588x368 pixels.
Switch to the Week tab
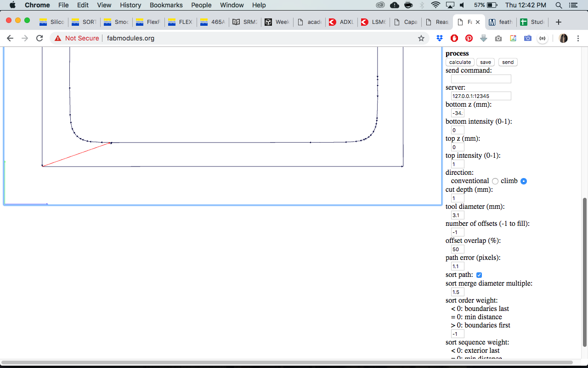277,22
